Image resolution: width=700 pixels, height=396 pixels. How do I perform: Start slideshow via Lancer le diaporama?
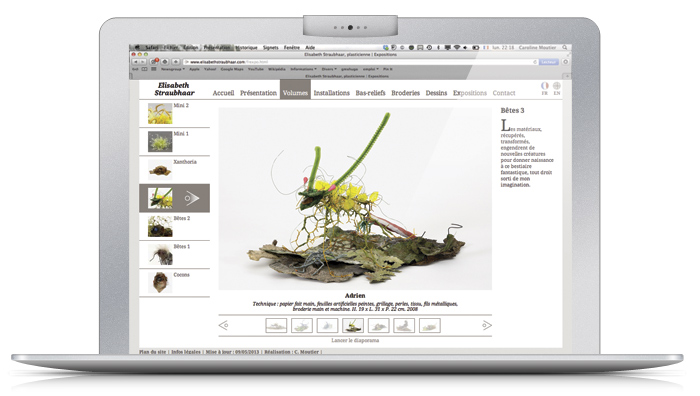(x=355, y=340)
